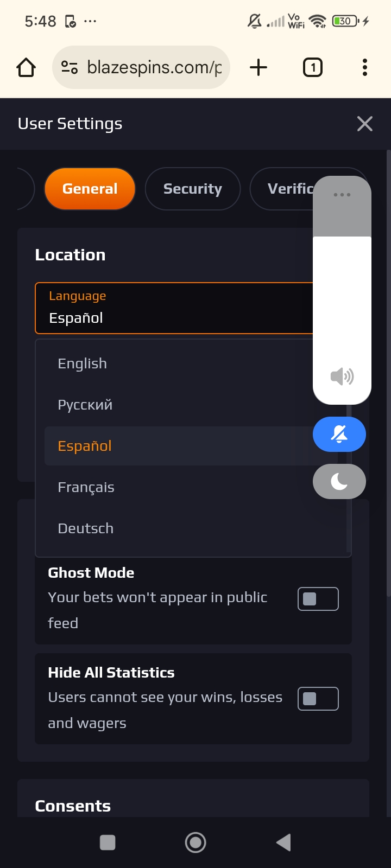Image resolution: width=391 pixels, height=868 pixels.
Task: Select Deutsch in the language list
Action: coord(86,528)
